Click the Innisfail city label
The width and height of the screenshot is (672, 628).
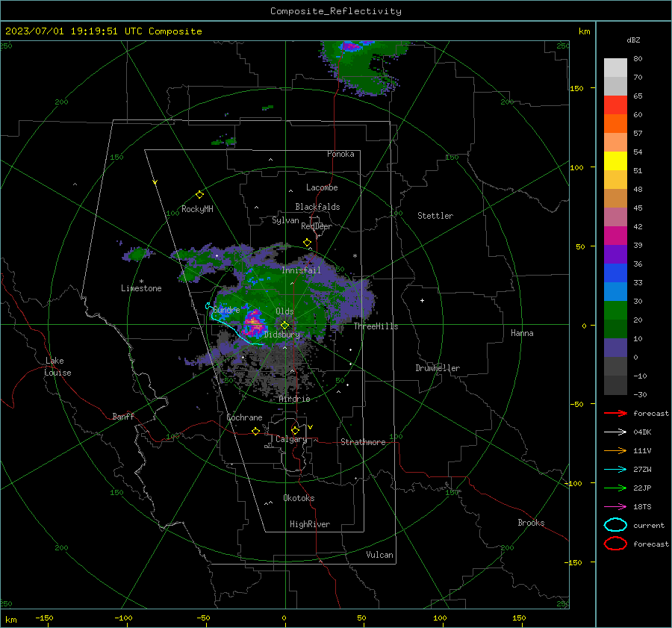301,270
